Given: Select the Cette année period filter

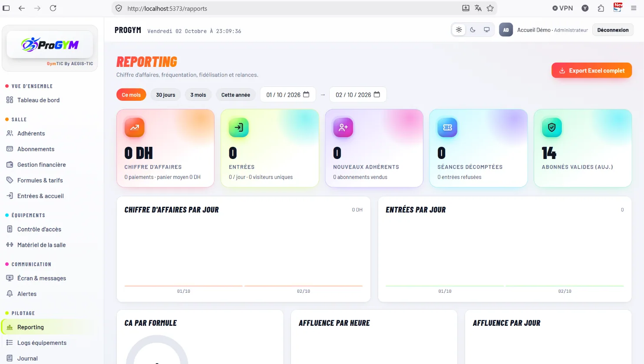Looking at the screenshot, I should coord(236,95).
